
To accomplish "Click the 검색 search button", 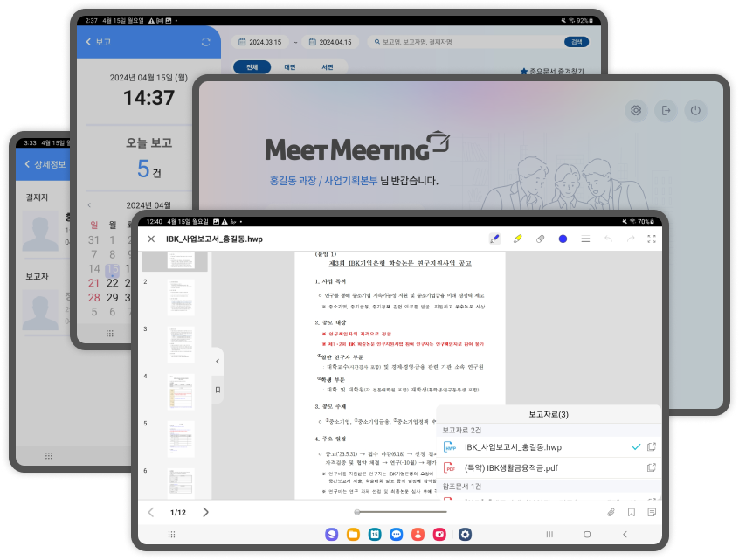I will (577, 42).
